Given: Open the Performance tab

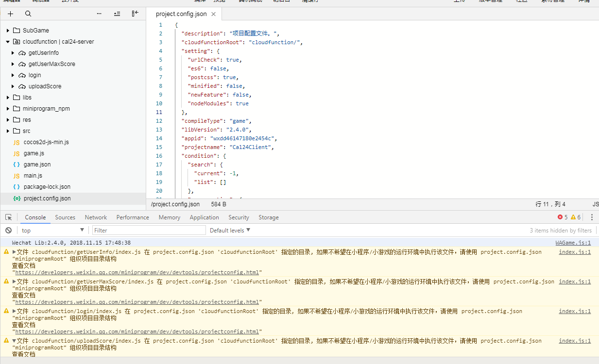Looking at the screenshot, I should (133, 217).
